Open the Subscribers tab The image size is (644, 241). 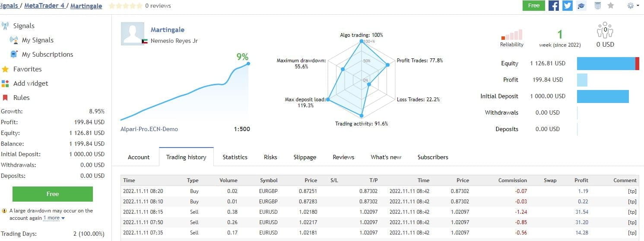point(432,157)
